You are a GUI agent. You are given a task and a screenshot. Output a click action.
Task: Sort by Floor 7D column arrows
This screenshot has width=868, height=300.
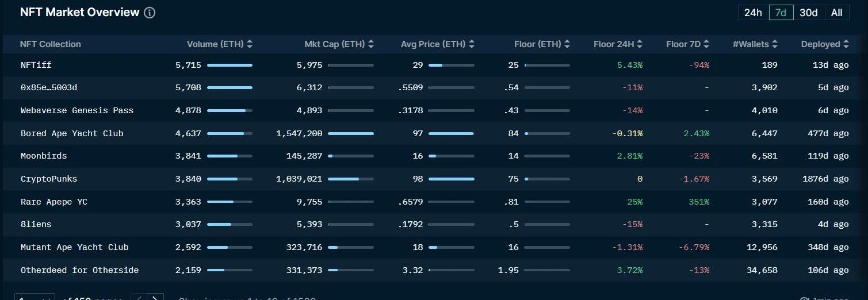[706, 44]
